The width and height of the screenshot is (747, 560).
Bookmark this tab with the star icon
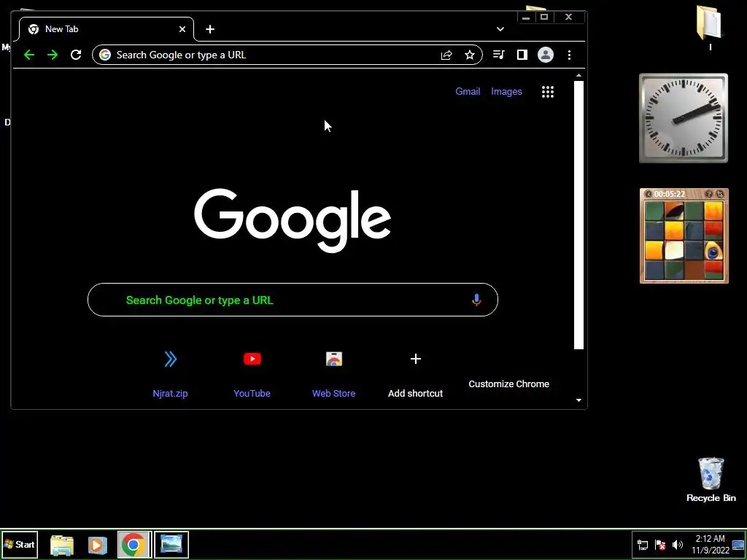click(x=470, y=55)
